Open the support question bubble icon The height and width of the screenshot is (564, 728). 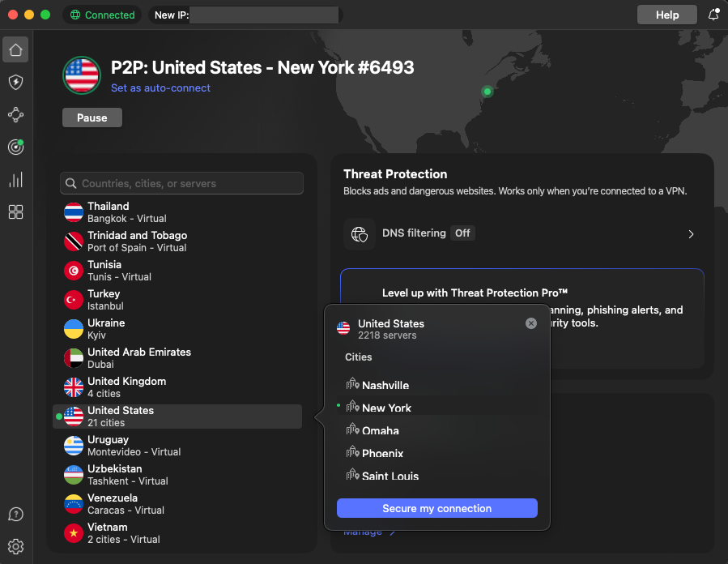click(x=15, y=515)
